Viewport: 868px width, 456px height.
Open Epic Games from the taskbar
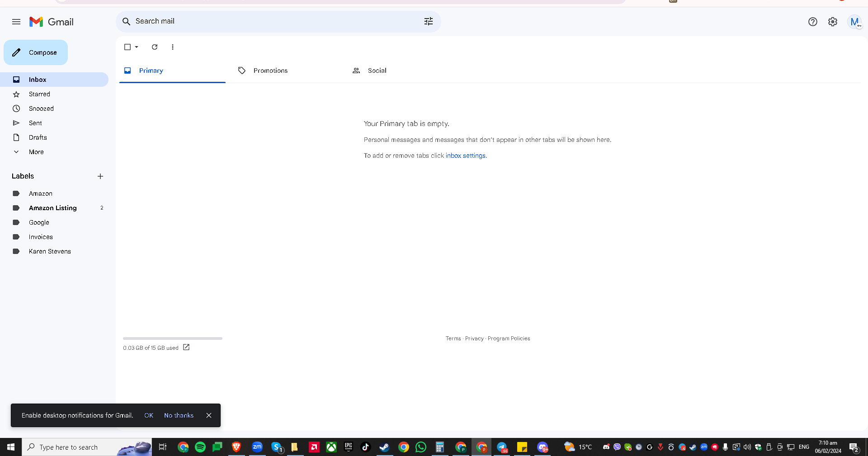(x=349, y=447)
